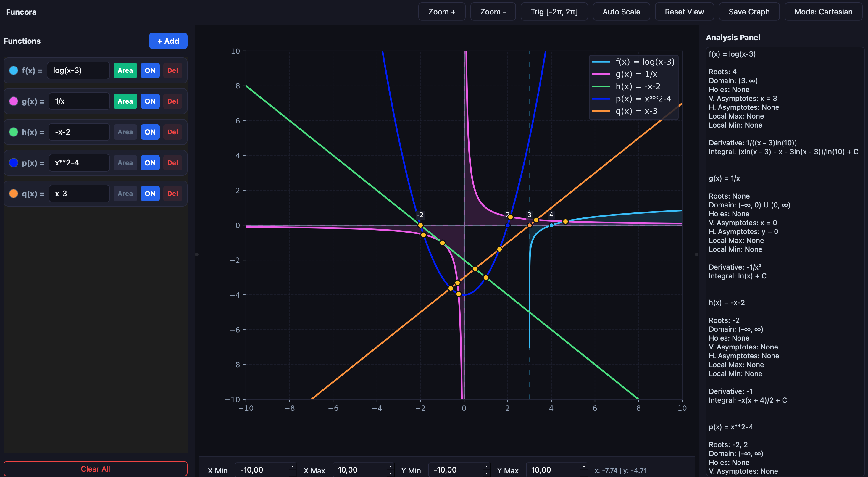This screenshot has width=868, height=477.
Task: Delete the f(x) function row
Action: click(x=172, y=70)
